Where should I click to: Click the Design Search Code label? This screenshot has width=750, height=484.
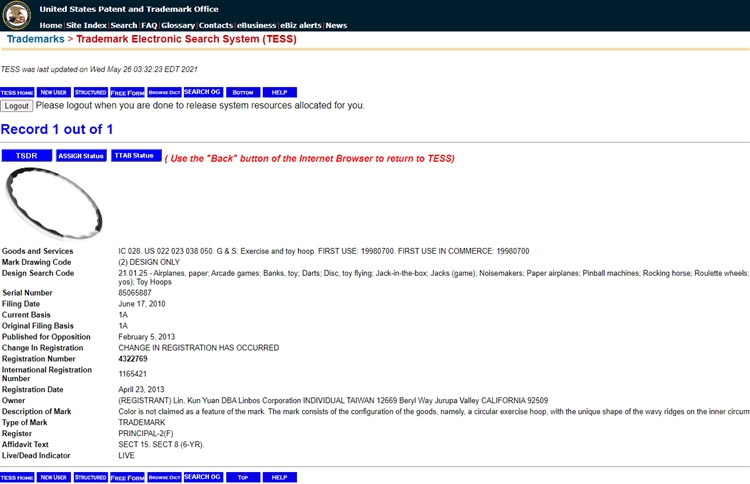(38, 273)
